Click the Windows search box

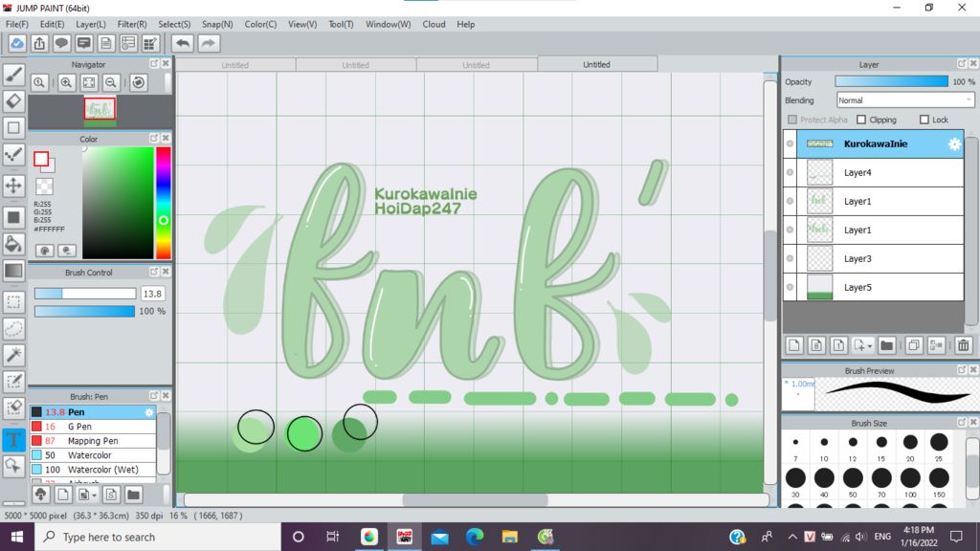pyautogui.click(x=158, y=537)
